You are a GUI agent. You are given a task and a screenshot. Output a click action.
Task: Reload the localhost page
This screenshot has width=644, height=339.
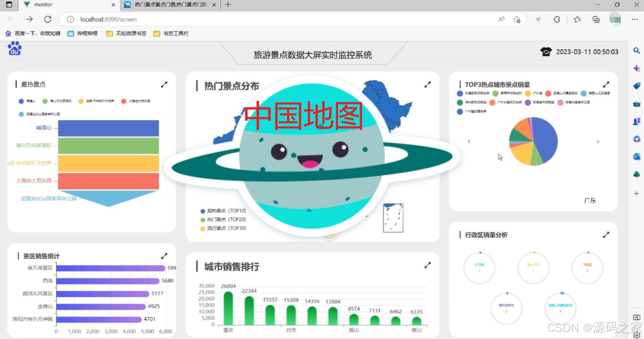(x=47, y=19)
